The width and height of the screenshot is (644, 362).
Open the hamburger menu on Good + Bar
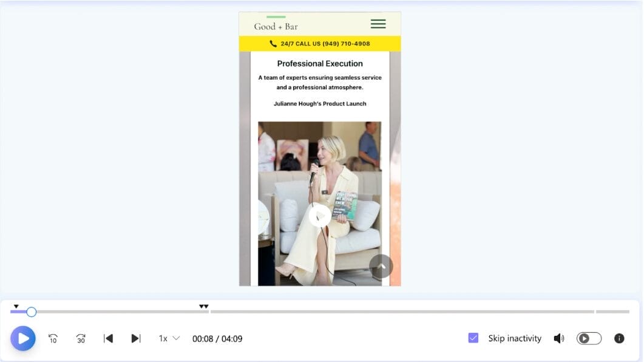(x=378, y=24)
